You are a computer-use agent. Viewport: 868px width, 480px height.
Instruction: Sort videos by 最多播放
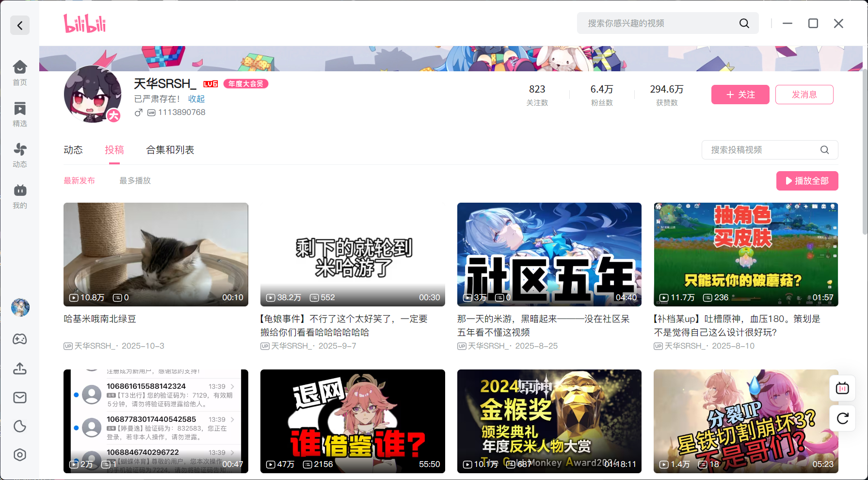pos(135,180)
